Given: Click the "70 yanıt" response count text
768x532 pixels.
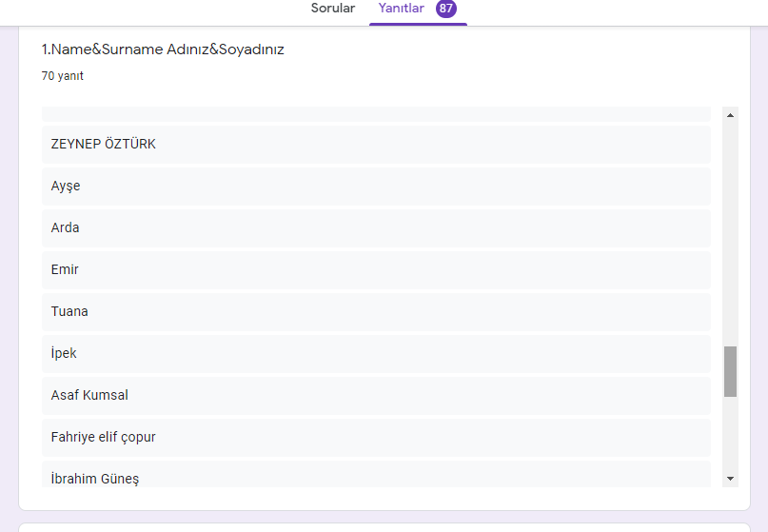Looking at the screenshot, I should pos(63,76).
